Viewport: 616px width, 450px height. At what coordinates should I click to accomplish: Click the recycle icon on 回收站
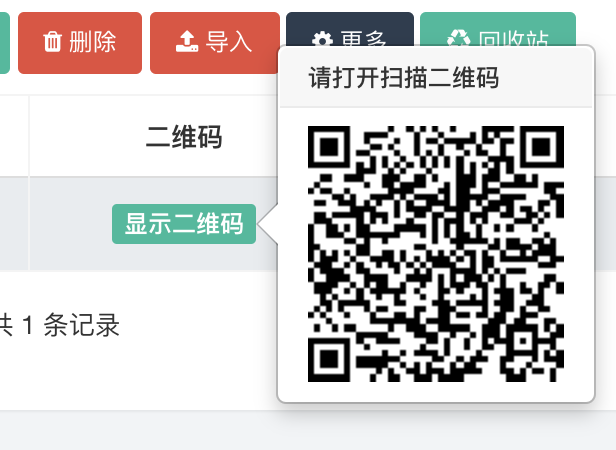pos(458,39)
